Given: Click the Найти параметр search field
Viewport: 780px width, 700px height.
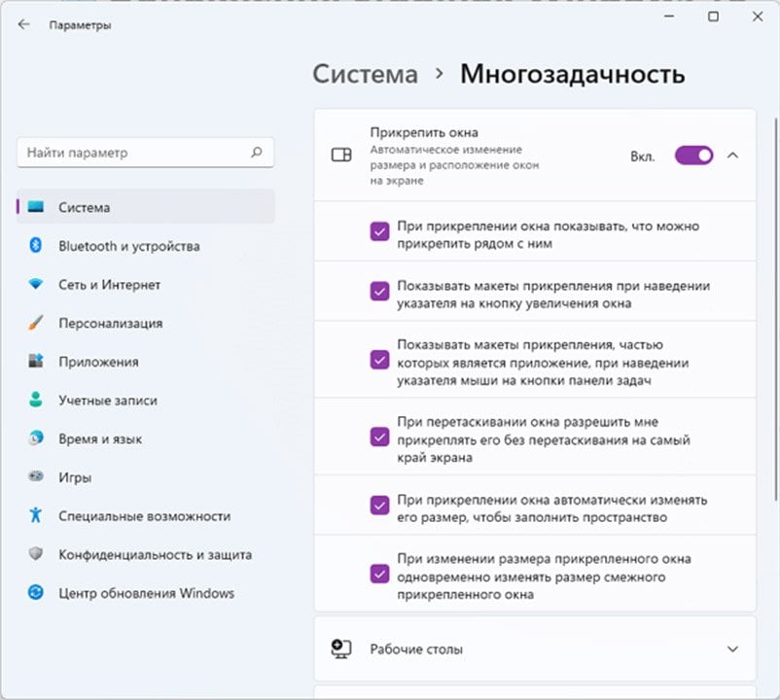Looking at the screenshot, I should (145, 152).
